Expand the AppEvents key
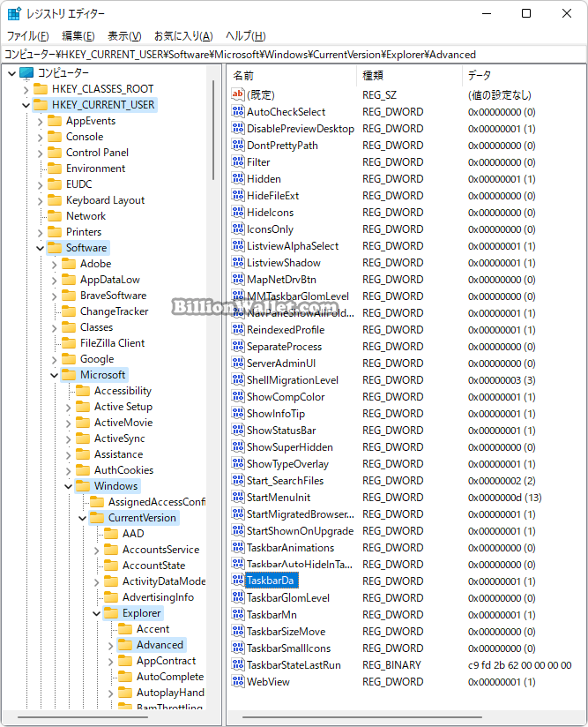The width and height of the screenshot is (588, 727). [40, 121]
